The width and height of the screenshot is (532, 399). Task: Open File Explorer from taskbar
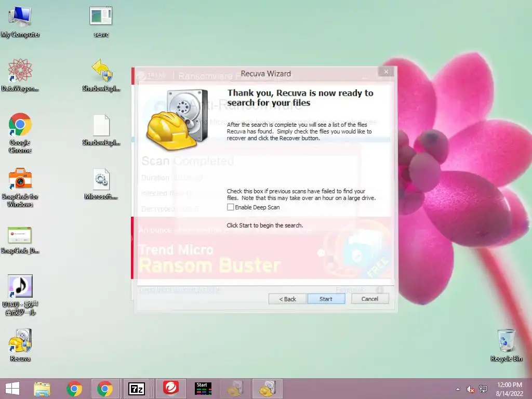(x=42, y=389)
